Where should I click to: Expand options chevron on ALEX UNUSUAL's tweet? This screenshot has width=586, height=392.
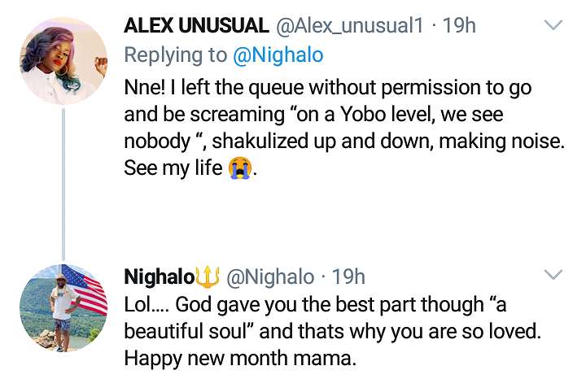tap(553, 26)
